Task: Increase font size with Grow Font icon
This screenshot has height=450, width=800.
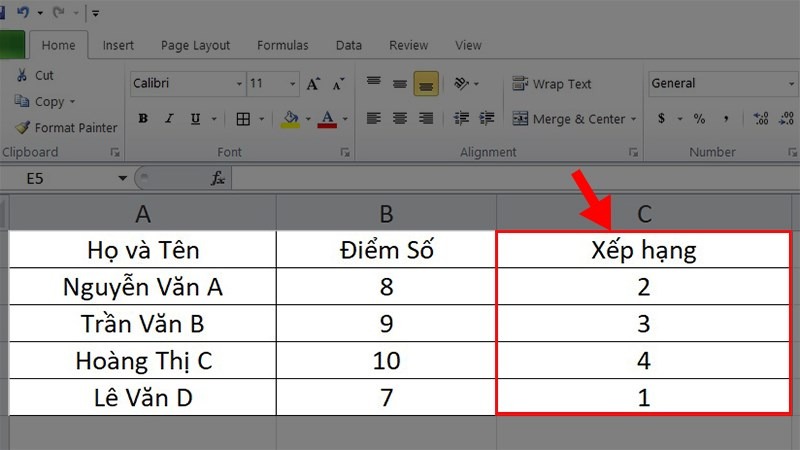Action: [x=313, y=84]
